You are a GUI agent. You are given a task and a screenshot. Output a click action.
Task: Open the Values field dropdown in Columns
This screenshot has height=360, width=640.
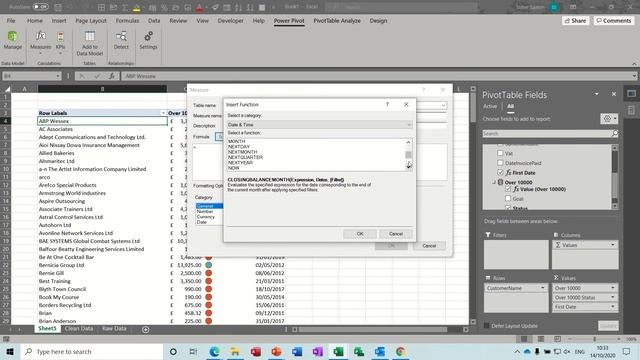(x=613, y=245)
